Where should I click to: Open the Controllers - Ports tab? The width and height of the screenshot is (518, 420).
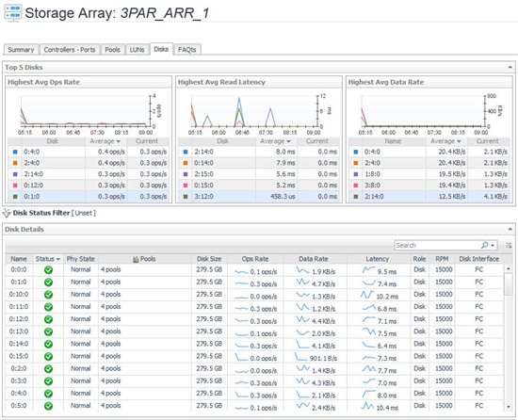(70, 50)
